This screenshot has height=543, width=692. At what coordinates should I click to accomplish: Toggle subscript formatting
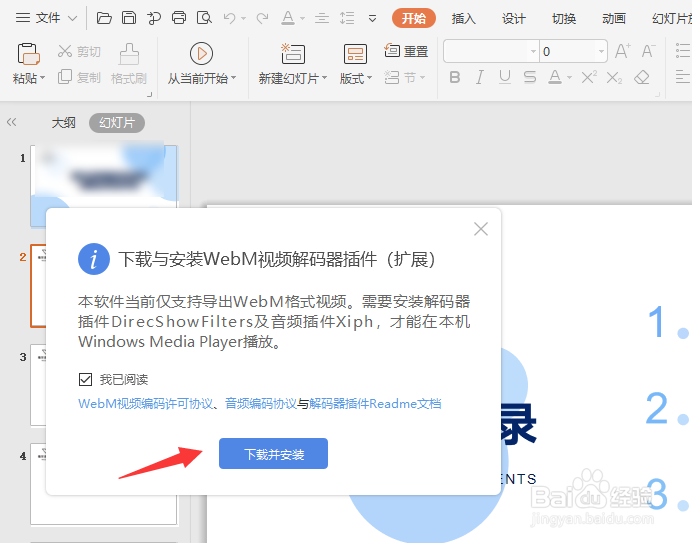614,78
